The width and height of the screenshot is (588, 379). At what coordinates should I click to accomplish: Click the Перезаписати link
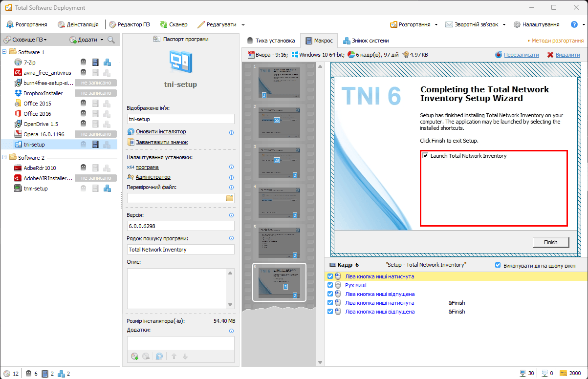tap(521, 55)
